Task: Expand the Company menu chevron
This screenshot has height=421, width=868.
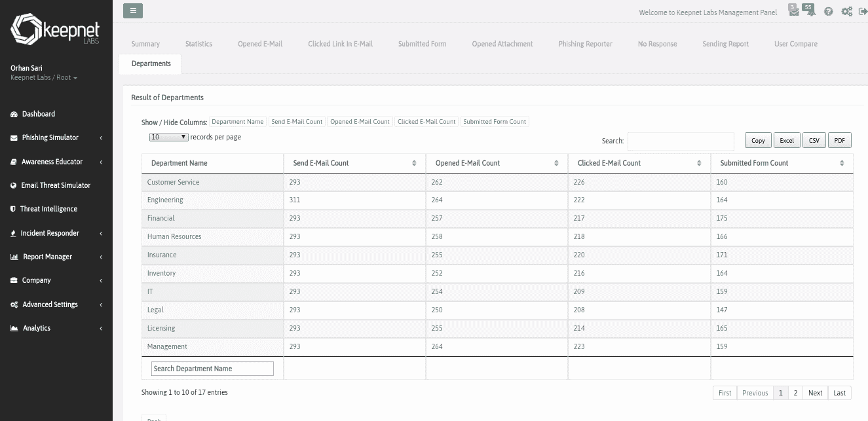Action: click(x=101, y=280)
